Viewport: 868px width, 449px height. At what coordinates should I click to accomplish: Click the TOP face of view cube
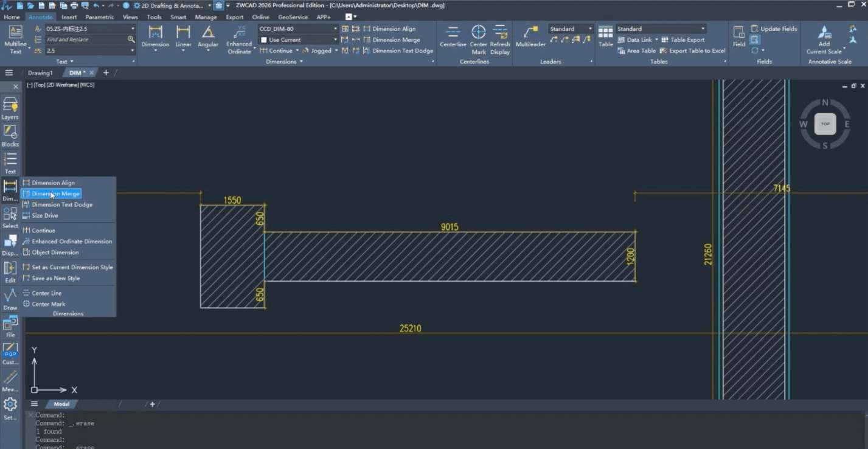[x=825, y=124]
